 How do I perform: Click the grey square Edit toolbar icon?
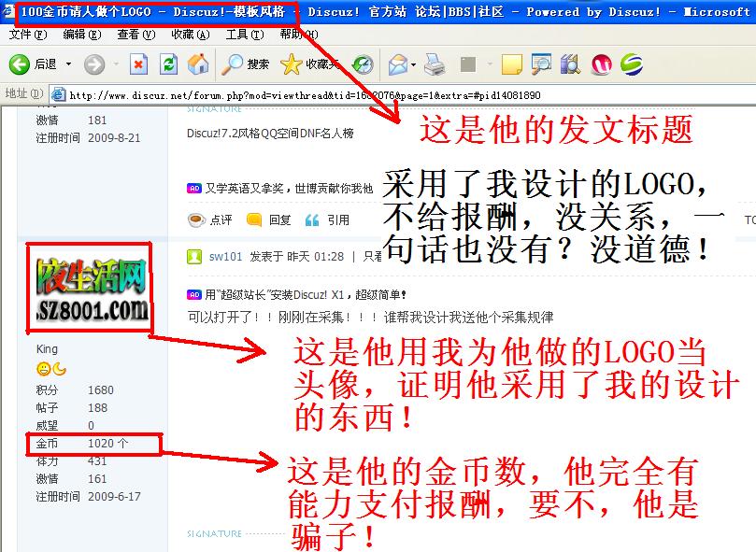coord(468,64)
